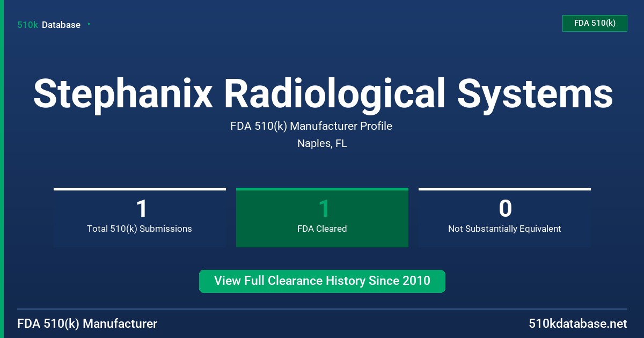The image size is (644, 338).
Task: Click the FDA 510(k) badge
Action: click(595, 23)
